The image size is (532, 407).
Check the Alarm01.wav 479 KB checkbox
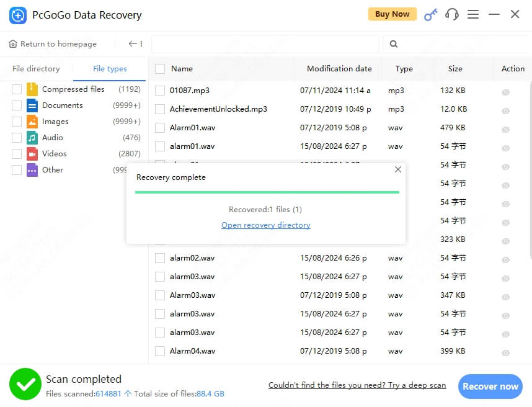pos(160,128)
